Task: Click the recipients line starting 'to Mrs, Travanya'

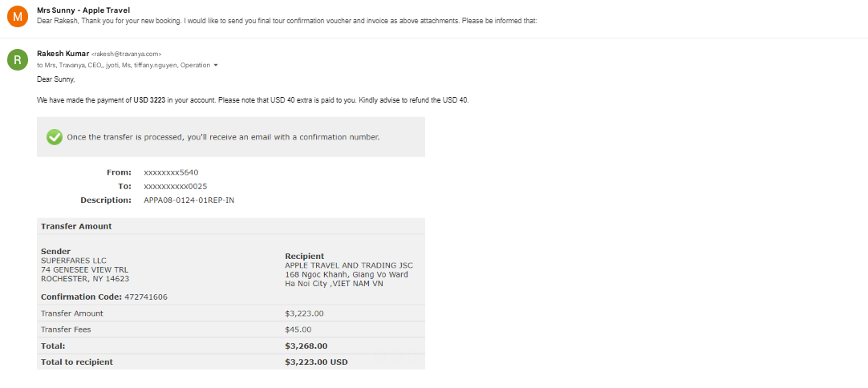Action: (124, 65)
